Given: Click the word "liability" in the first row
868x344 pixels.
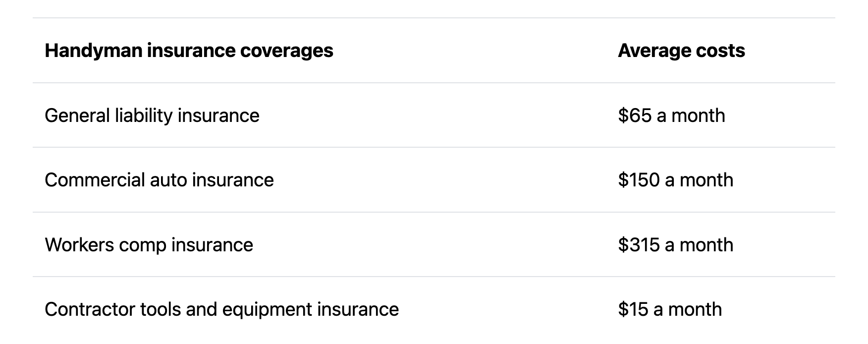Looking at the screenshot, I should pyautogui.click(x=144, y=115).
